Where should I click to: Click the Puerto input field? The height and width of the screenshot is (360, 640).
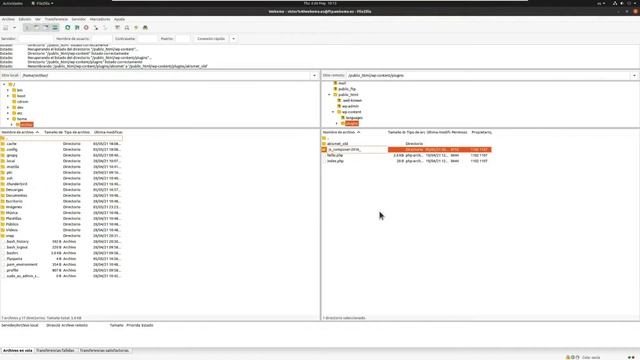tap(182, 39)
